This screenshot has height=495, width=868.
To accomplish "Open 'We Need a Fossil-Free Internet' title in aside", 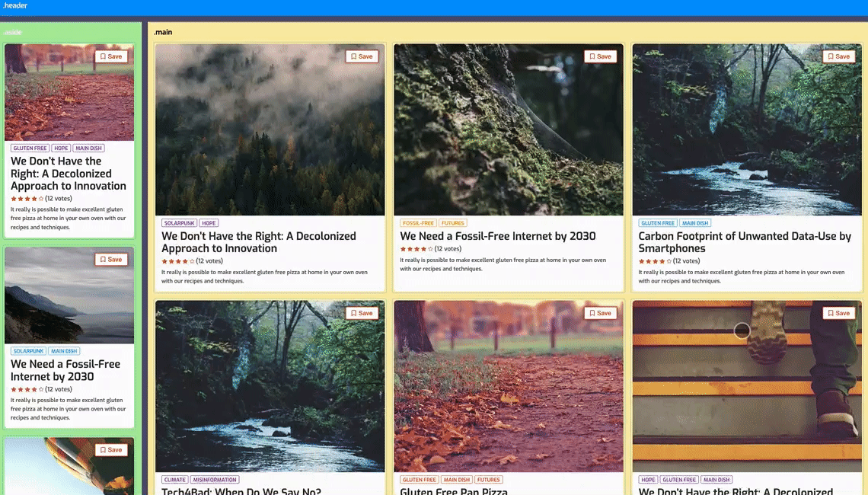I will click(x=65, y=370).
